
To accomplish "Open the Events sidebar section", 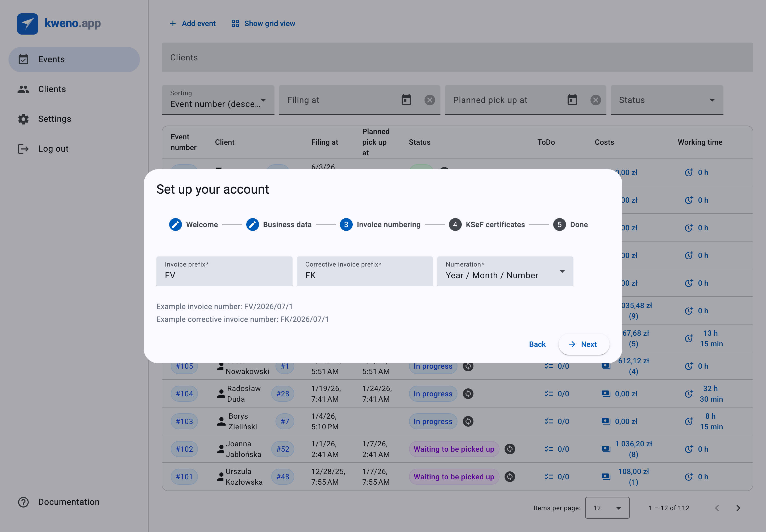I will (74, 59).
